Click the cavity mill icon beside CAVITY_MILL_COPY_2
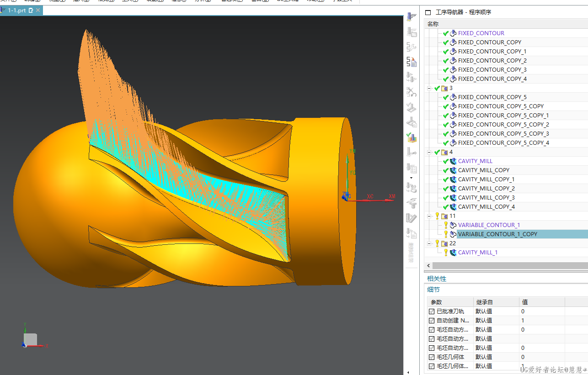The image size is (588, 375). [x=453, y=188]
